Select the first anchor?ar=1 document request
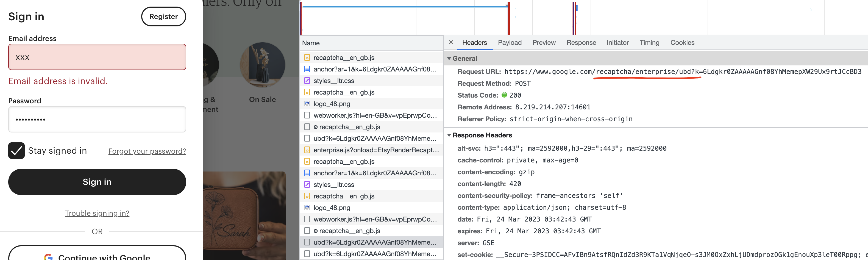 tap(371, 69)
